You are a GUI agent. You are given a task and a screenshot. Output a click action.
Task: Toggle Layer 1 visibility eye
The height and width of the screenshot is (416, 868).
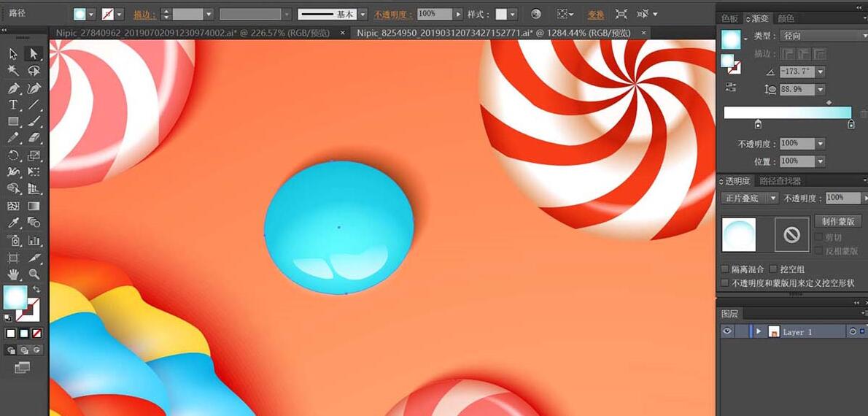727,331
